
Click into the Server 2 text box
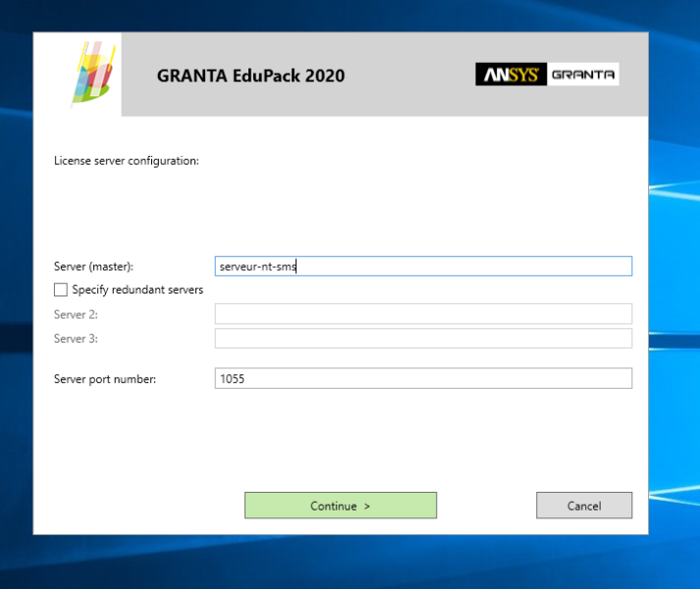422,314
